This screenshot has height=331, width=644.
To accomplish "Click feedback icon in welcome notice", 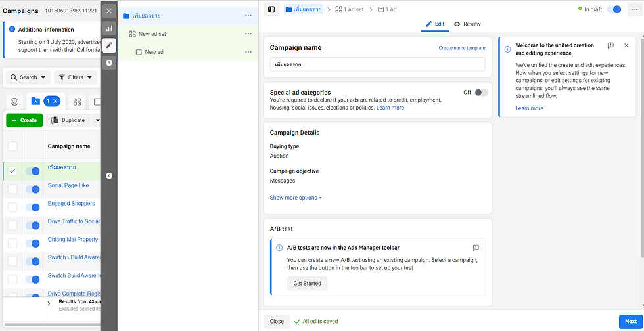I will [610, 45].
